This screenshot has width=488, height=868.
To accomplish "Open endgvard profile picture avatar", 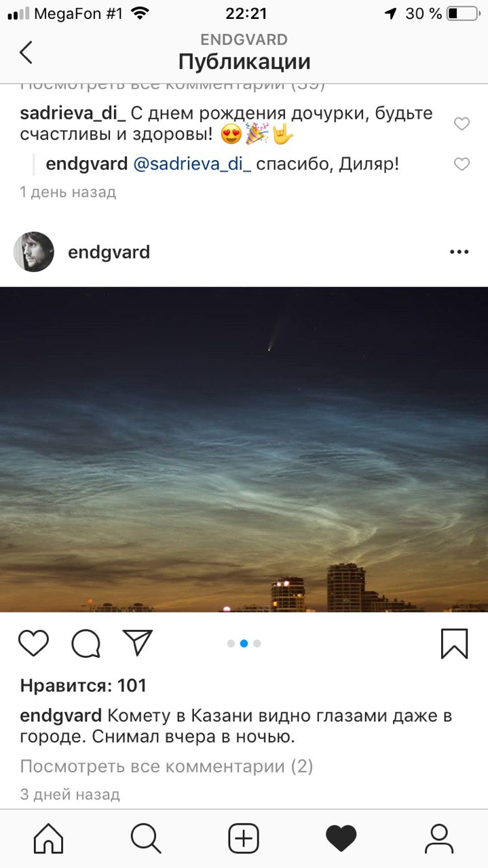I will pyautogui.click(x=34, y=252).
